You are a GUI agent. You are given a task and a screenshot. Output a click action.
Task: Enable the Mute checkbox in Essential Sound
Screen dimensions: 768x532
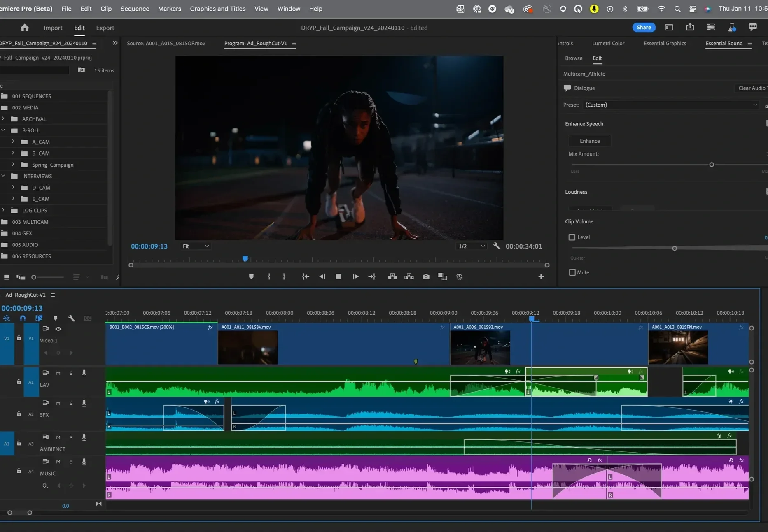point(572,272)
